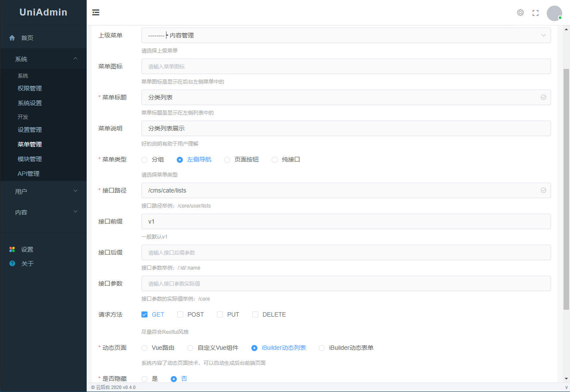Click the 菜单图标 input field
570x392 pixels.
346,66
